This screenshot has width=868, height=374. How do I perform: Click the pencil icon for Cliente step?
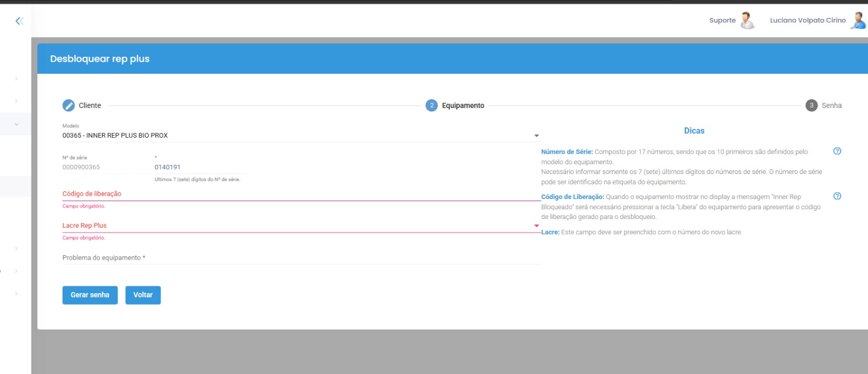click(x=68, y=106)
